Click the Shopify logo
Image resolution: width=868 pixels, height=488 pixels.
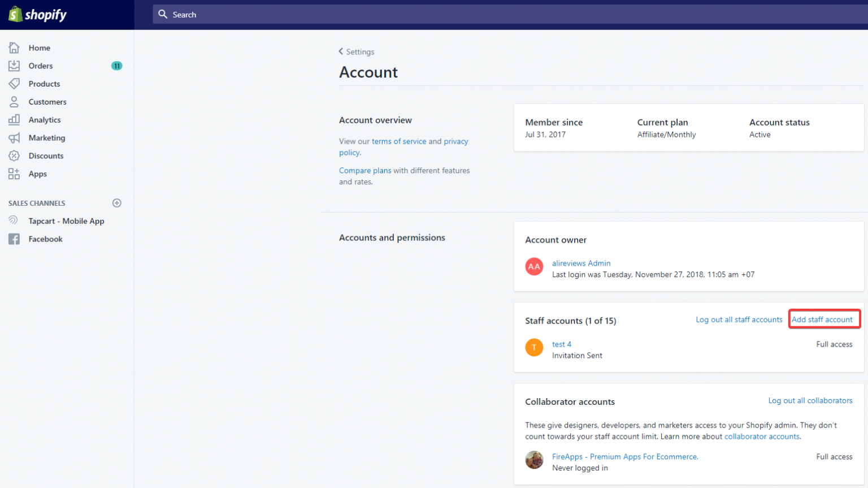coord(37,14)
